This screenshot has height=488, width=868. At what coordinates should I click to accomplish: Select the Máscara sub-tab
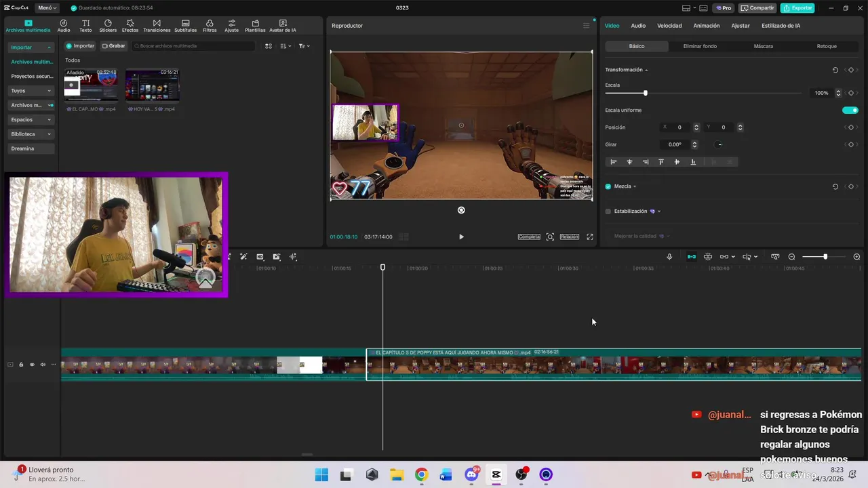763,46
